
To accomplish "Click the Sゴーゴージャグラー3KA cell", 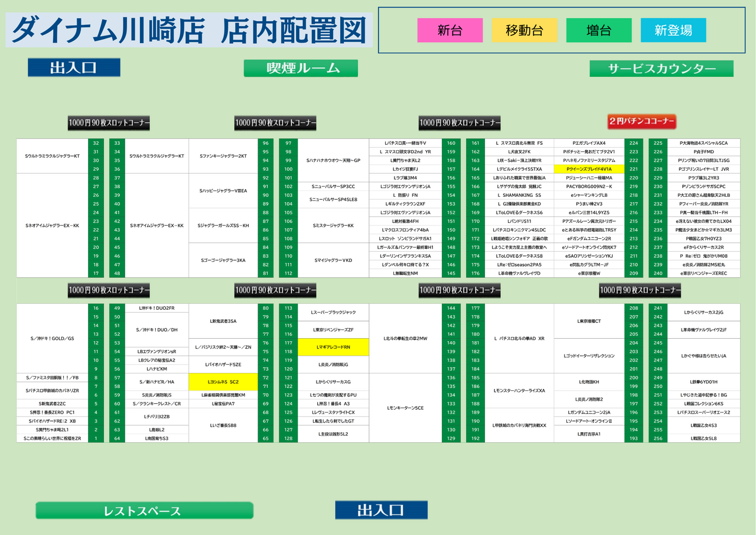I will [x=223, y=260].
